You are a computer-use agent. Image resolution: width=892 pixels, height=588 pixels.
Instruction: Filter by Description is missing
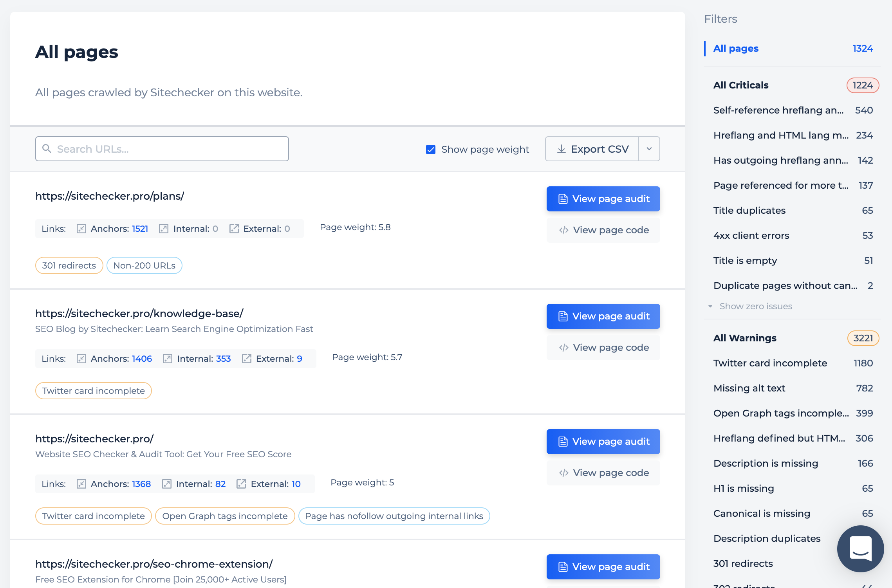(x=793, y=464)
